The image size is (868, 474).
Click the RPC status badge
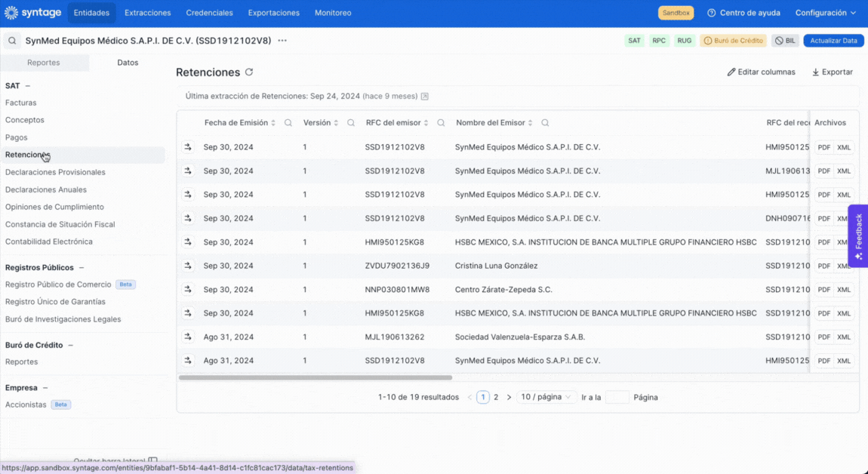point(659,41)
